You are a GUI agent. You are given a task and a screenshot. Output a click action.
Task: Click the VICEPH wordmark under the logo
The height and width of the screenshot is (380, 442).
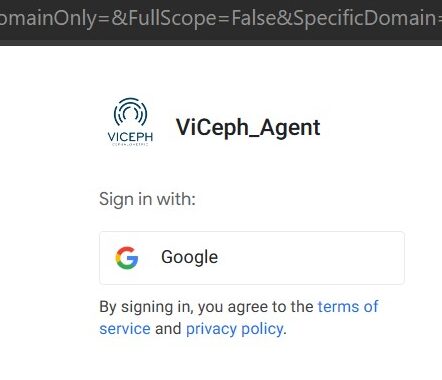(x=130, y=137)
